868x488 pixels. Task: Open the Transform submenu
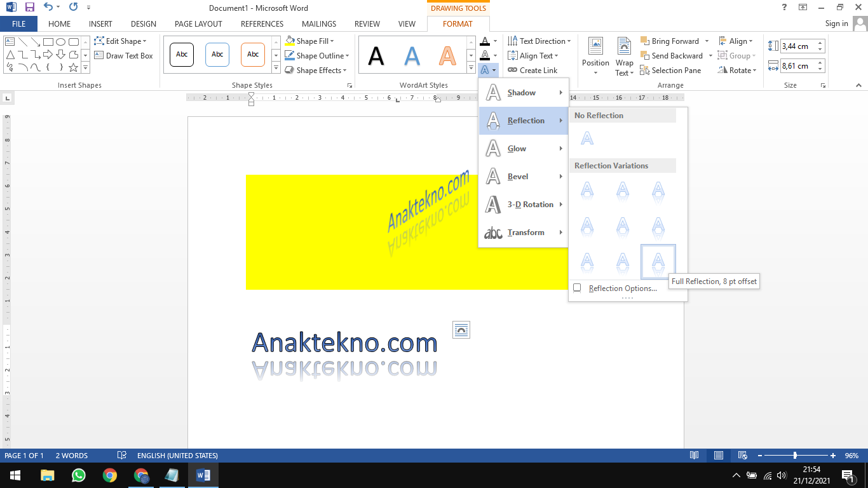523,233
